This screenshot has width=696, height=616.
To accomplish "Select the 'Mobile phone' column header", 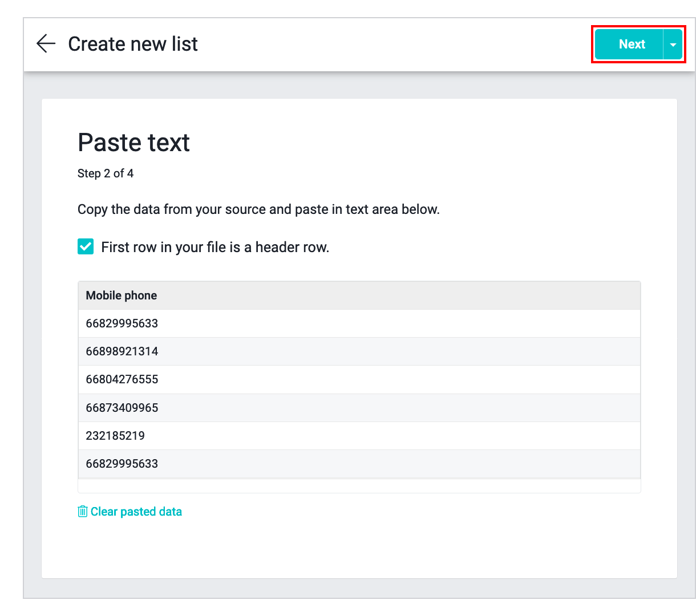I will [122, 295].
